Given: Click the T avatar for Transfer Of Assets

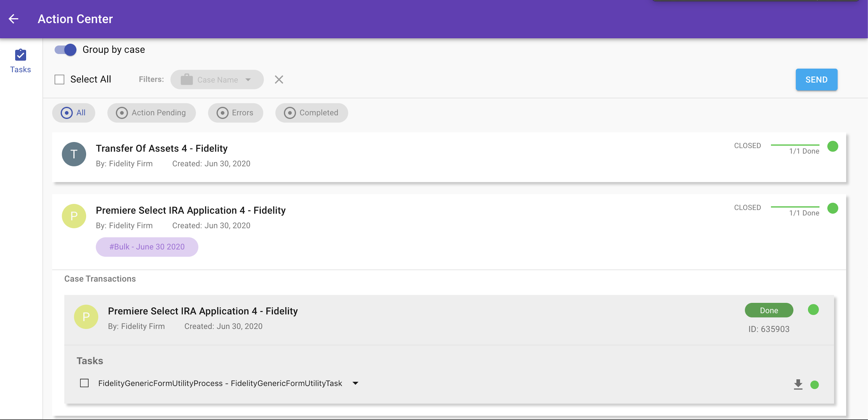Looking at the screenshot, I should click(x=74, y=154).
